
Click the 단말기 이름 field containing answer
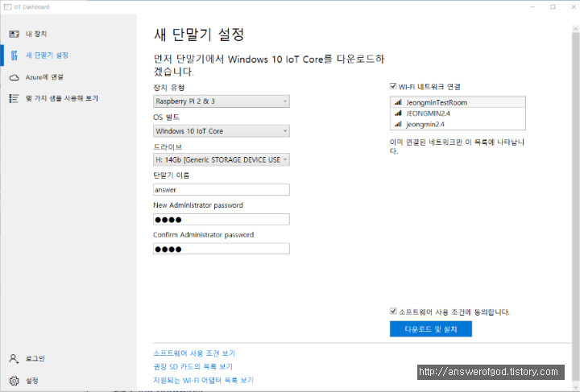[222, 190]
